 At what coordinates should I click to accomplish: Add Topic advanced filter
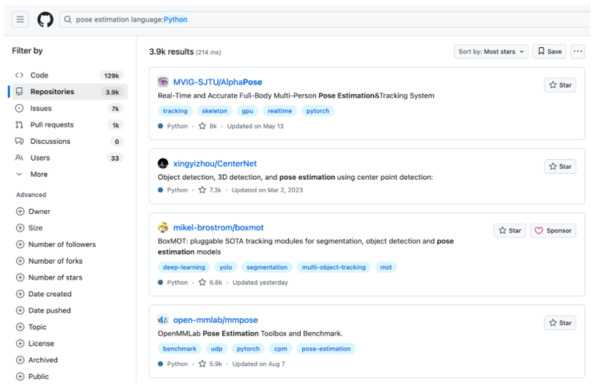(x=31, y=327)
